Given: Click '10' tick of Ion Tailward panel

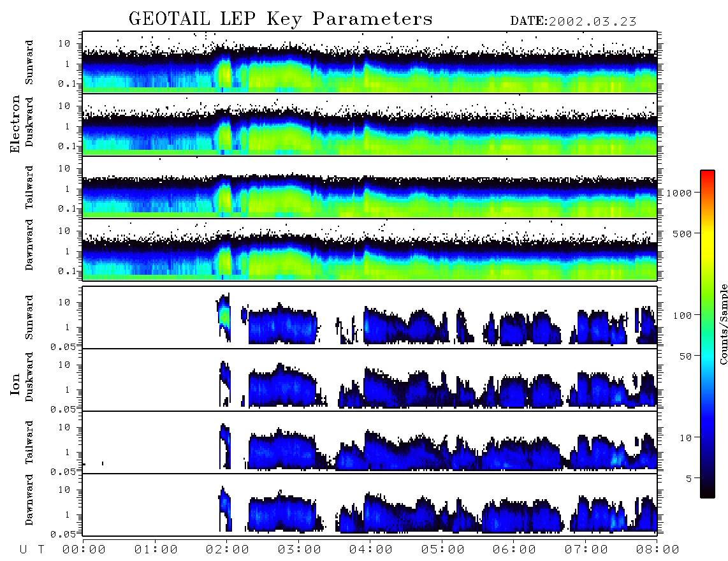Looking at the screenshot, I should click(64, 426).
